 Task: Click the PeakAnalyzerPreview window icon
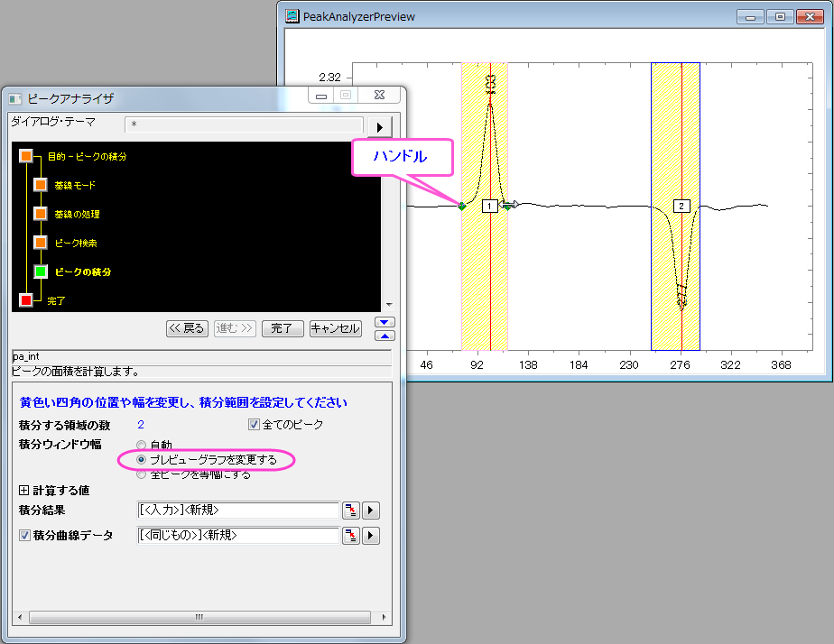[292, 16]
